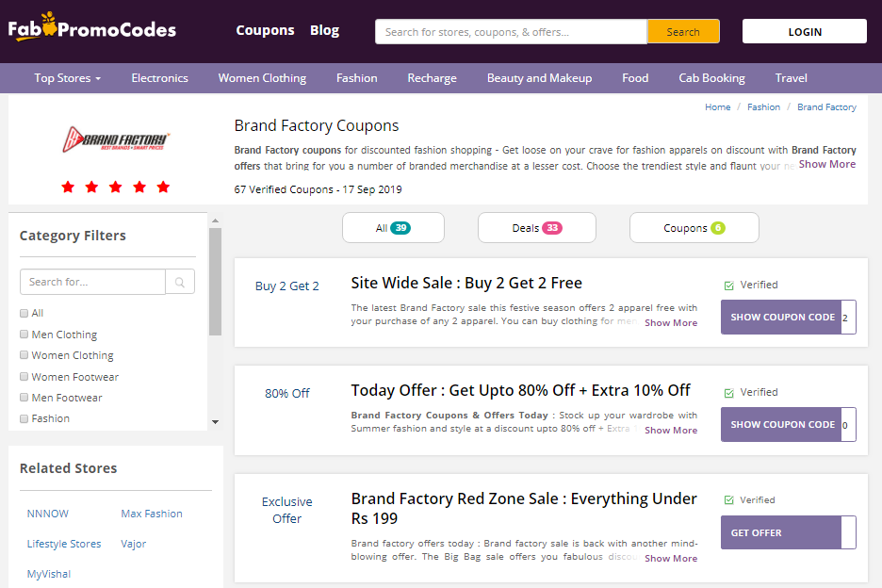Open the Travel category
The image size is (882, 588).
791,78
